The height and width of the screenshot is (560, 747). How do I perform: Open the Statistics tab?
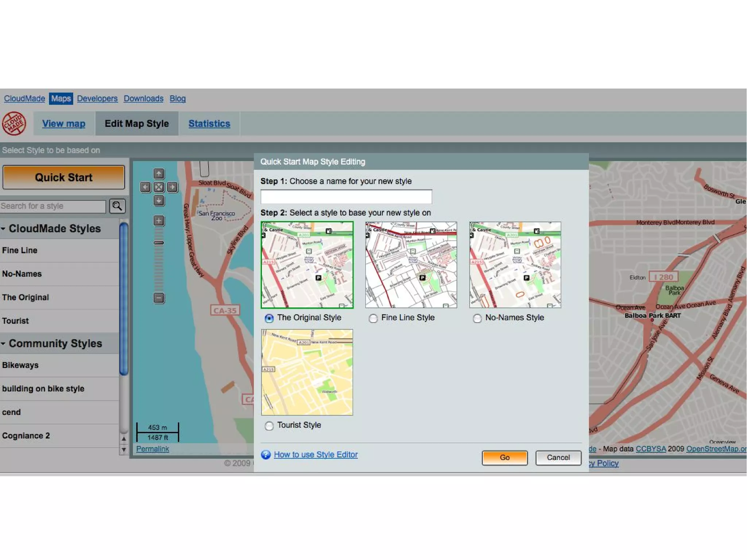tap(209, 124)
